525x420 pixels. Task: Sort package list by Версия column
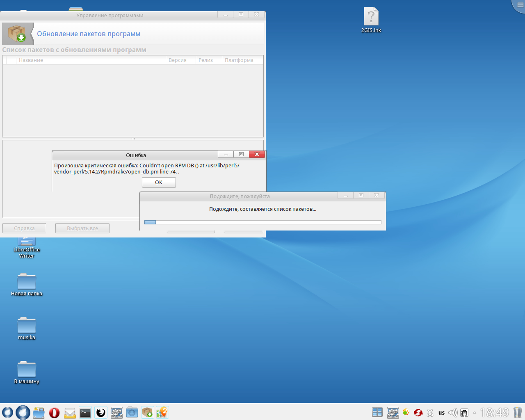tap(177, 60)
